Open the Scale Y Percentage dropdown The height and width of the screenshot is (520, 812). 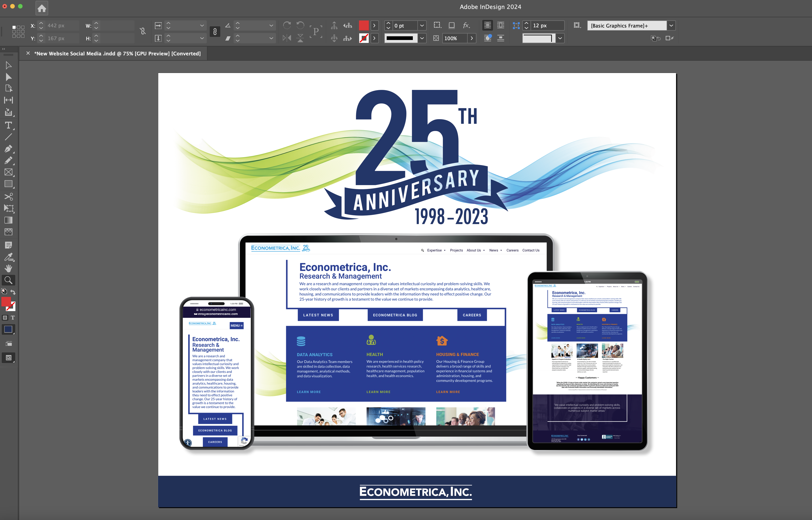point(202,38)
